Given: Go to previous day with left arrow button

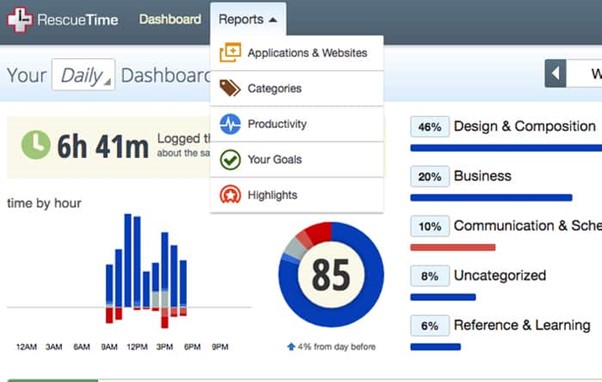Looking at the screenshot, I should [555, 73].
